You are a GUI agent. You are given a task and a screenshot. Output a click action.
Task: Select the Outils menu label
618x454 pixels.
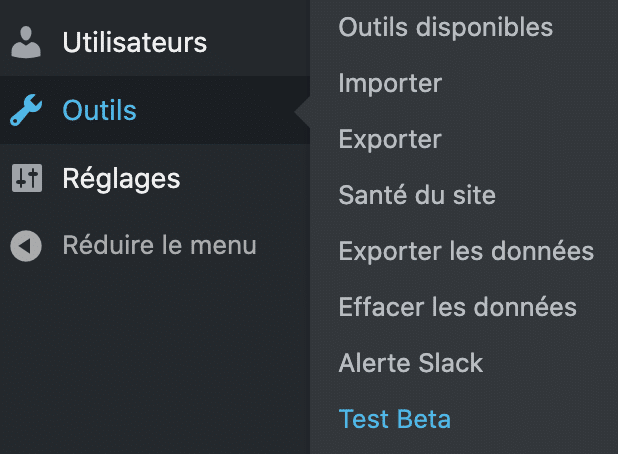pos(99,110)
